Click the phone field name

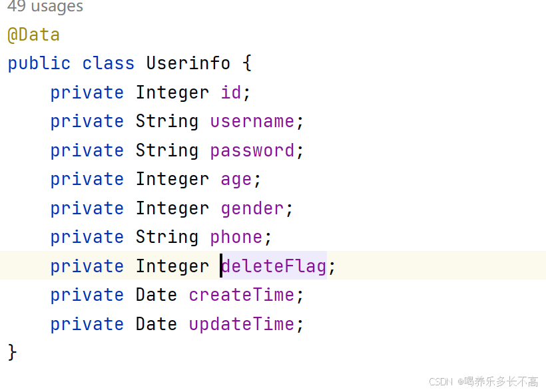(x=236, y=238)
